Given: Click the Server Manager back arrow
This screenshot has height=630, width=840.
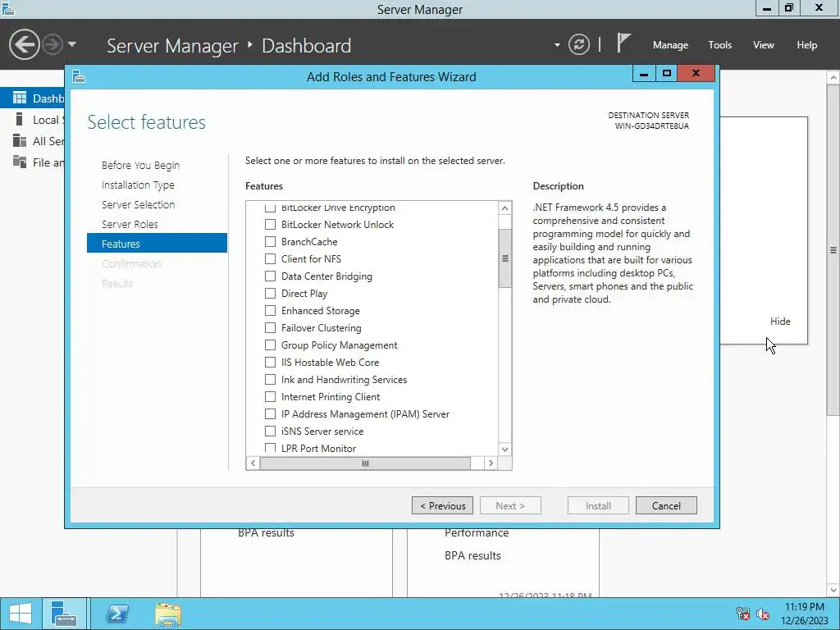Looking at the screenshot, I should pos(24,44).
